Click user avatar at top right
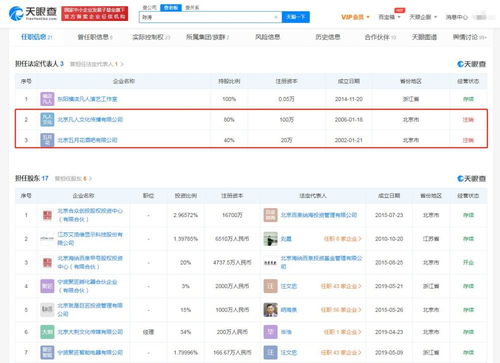Viewport: 500px width, 363px height. (481, 17)
